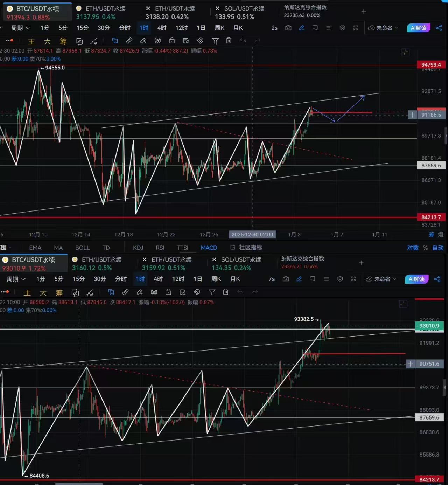
Task: Open the settings gear in upper chart header
Action: [x=342, y=28]
